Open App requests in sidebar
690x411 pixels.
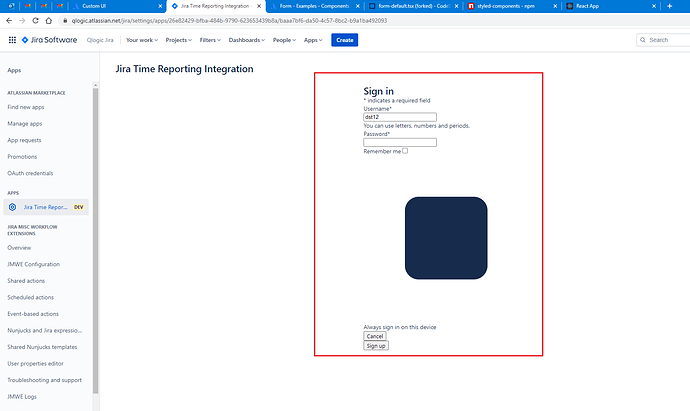pyautogui.click(x=24, y=140)
